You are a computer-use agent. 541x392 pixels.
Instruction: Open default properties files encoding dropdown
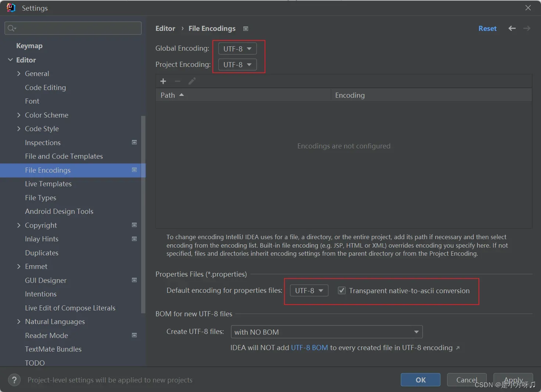coord(309,291)
